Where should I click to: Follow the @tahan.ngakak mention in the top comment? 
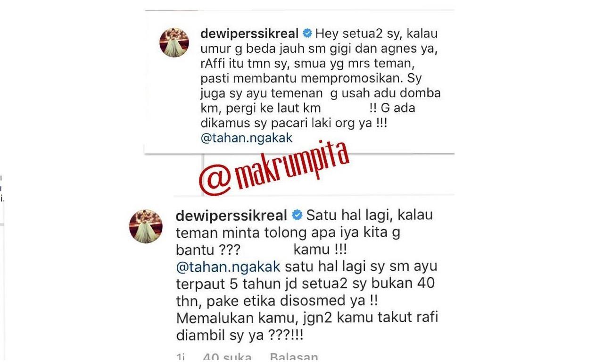[x=247, y=138]
